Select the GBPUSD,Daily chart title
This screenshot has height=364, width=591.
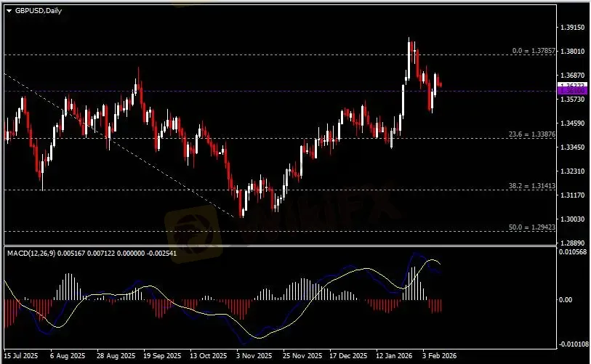[38, 11]
